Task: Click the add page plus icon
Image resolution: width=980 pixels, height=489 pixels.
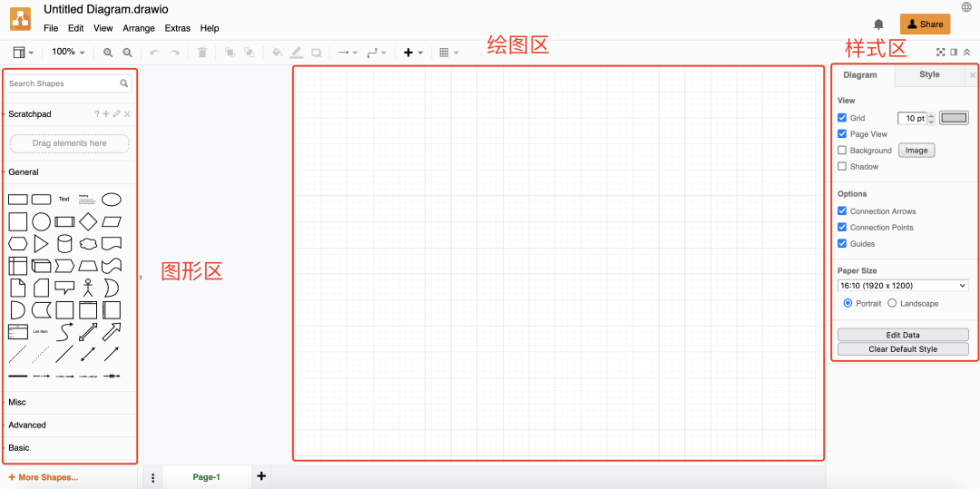Action: [261, 476]
